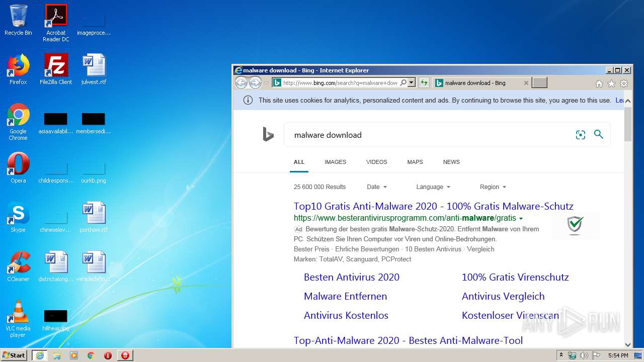Open the Acrobat Reader DC shortcut
Viewport: 644px width, 362px height.
pyautogui.click(x=56, y=23)
